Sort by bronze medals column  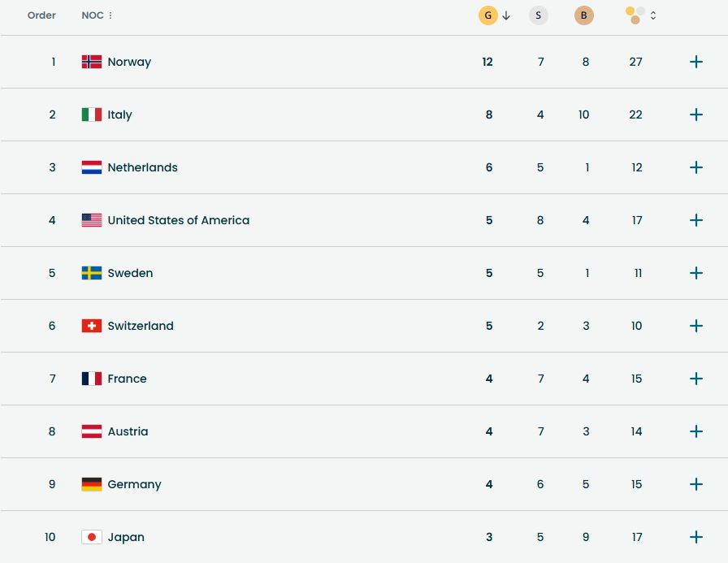click(583, 15)
